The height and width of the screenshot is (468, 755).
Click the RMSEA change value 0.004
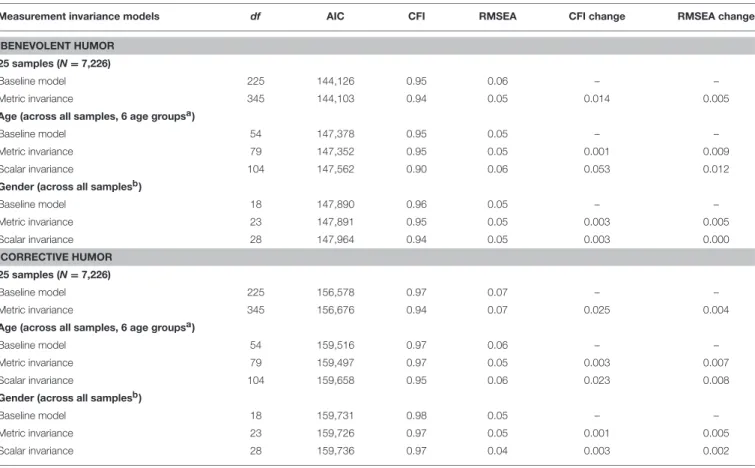[716, 310]
